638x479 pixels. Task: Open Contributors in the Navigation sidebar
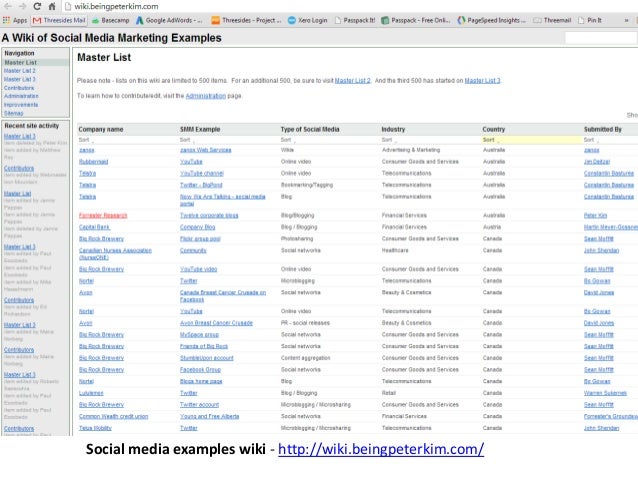pos(19,88)
